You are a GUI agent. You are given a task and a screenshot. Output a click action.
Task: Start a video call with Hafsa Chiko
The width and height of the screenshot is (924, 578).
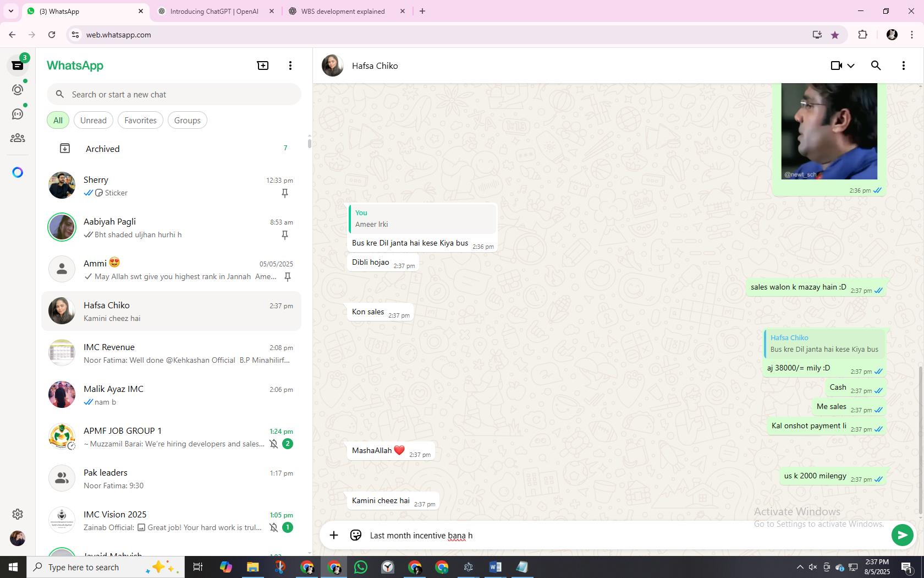click(x=837, y=66)
